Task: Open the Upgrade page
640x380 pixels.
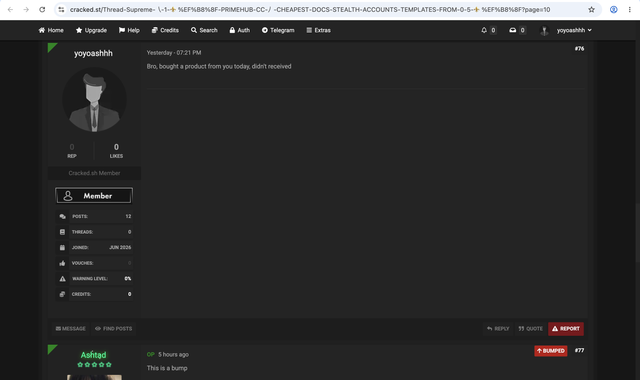Action: pos(91,30)
